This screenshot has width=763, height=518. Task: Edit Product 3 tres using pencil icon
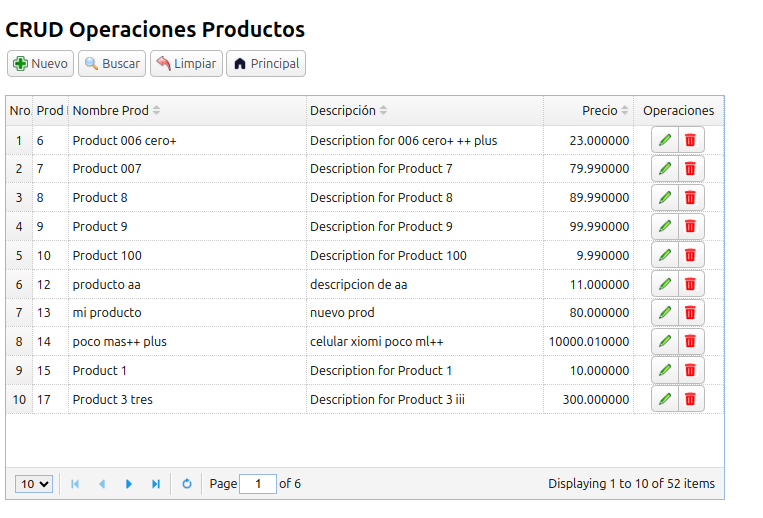pos(665,399)
